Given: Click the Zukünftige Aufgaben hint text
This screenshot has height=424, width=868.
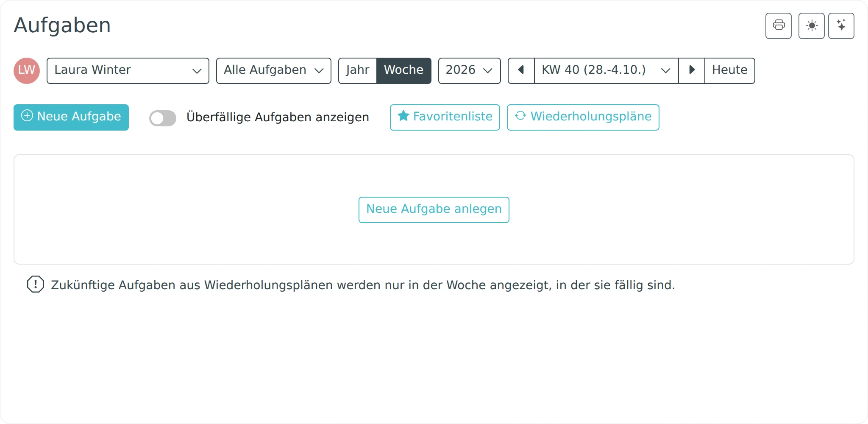Looking at the screenshot, I should (x=363, y=285).
